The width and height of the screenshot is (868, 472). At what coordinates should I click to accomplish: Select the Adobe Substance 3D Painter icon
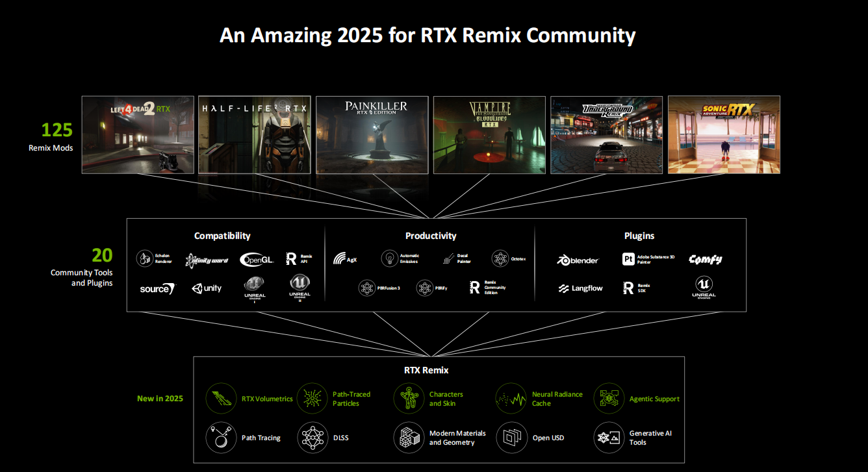pos(628,259)
